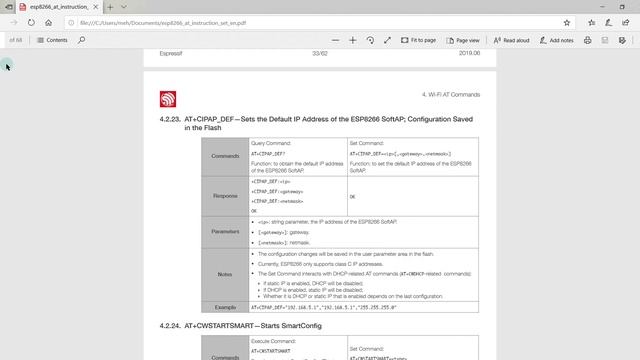Show tab previews chevron

[124, 7]
